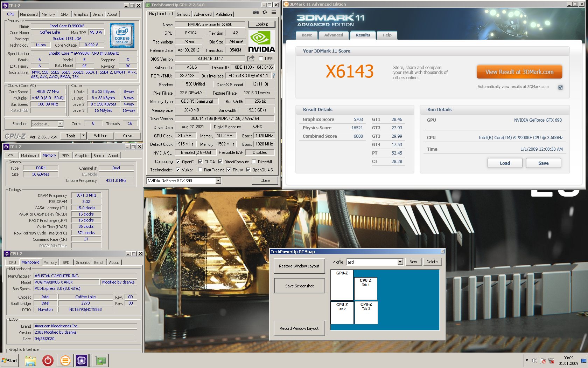Viewport: 588px width, 368px height.
Task: Click the purple CPU-Z taskbar icon
Action: [82, 361]
